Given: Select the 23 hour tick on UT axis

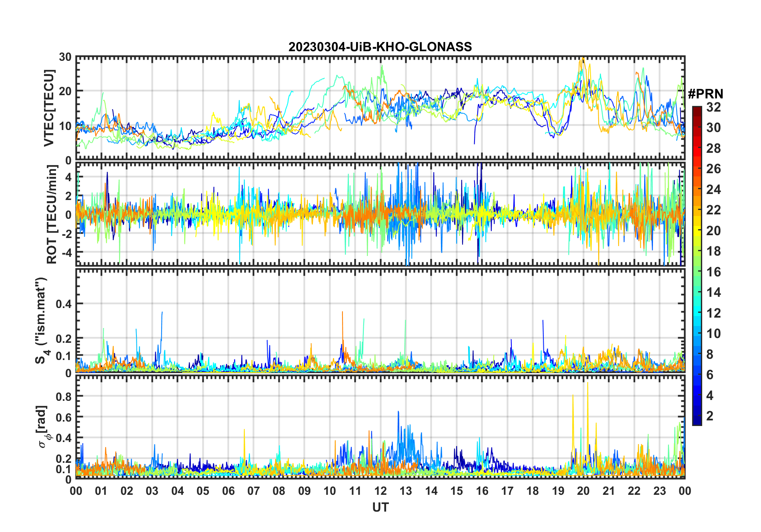Looking at the screenshot, I should pos(660,491).
